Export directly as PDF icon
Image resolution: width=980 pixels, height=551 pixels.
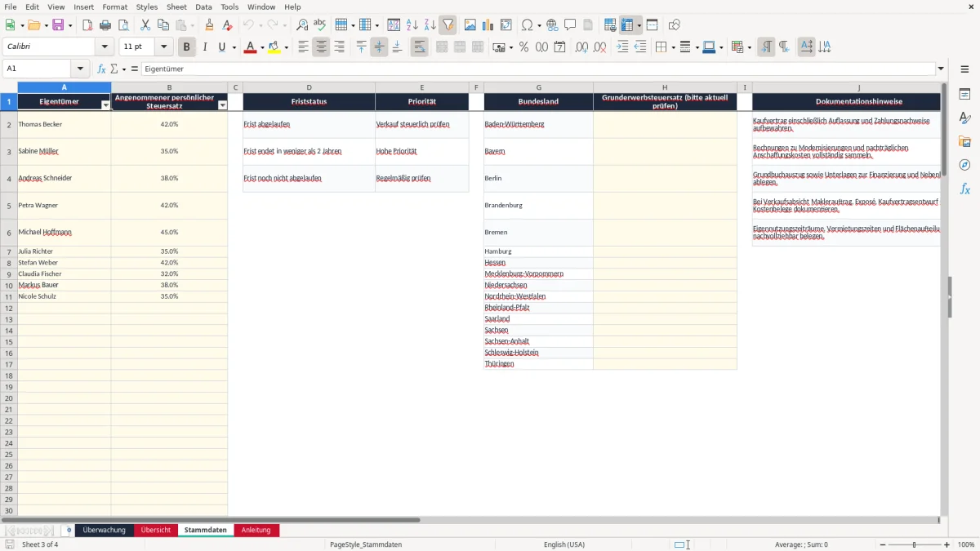[x=87, y=25]
